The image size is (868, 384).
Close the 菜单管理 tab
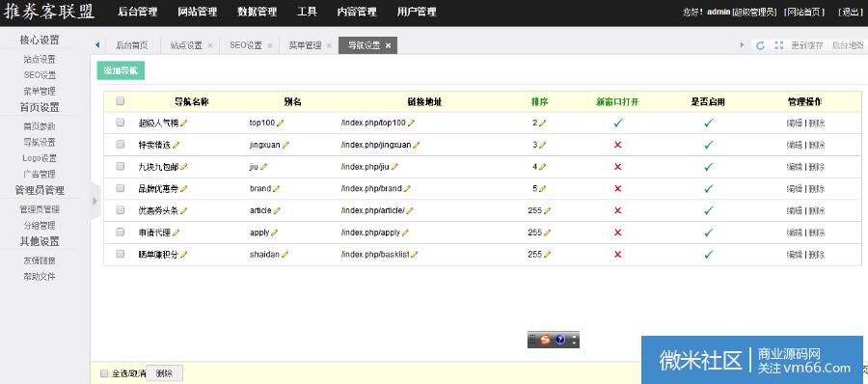point(329,46)
